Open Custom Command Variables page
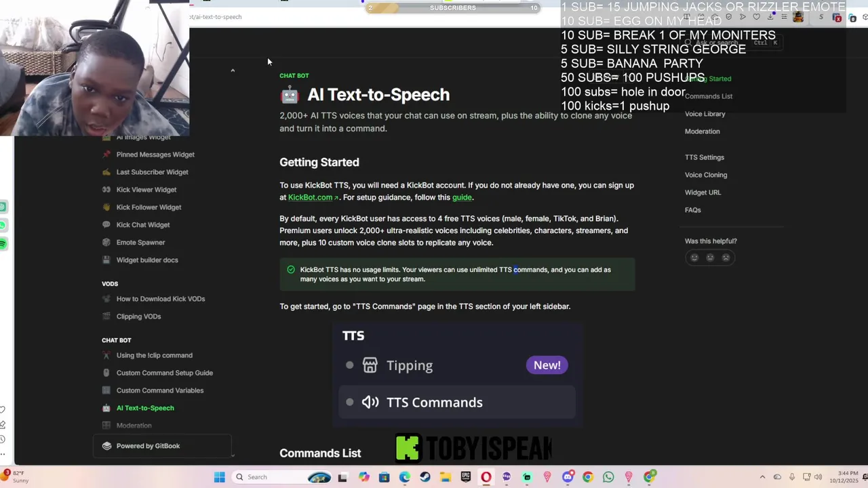 click(x=160, y=390)
